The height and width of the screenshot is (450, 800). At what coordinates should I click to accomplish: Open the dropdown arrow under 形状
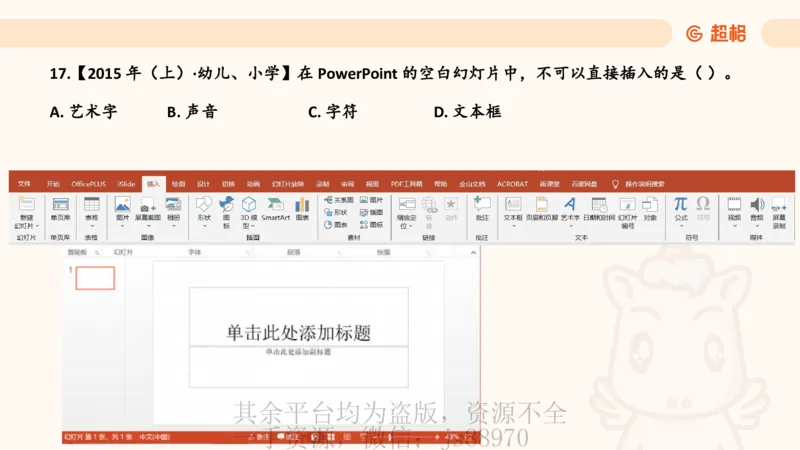point(204,226)
